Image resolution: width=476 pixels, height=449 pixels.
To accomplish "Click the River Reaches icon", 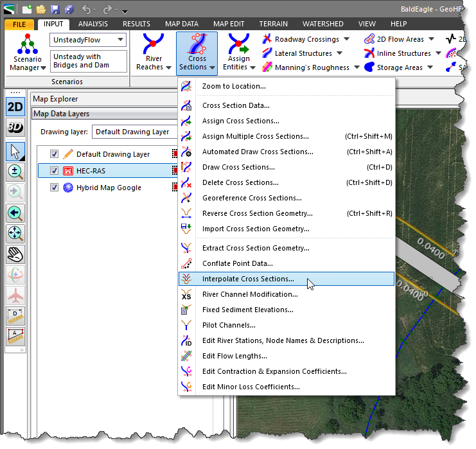I will 154,44.
